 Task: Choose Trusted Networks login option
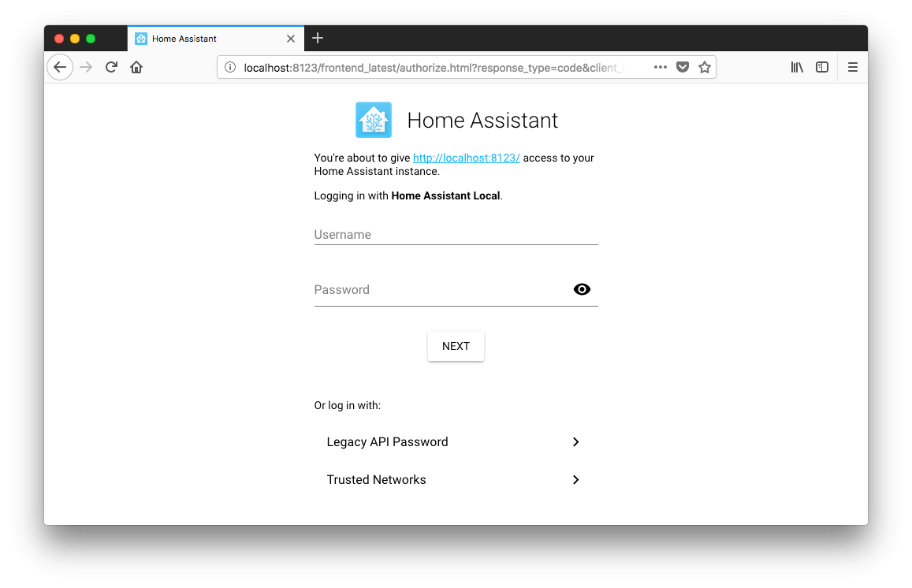point(456,480)
